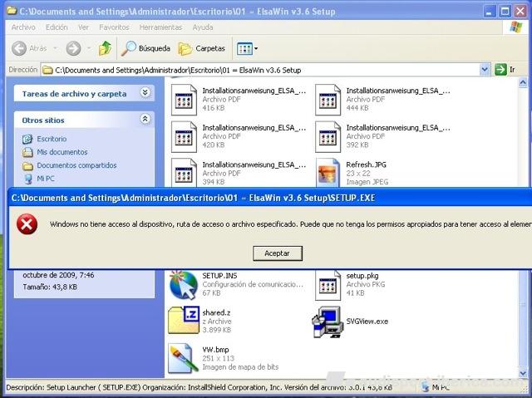Select the 392 KB Installationsanweisung PDF icon
The height and width of the screenshot is (398, 532).
pyautogui.click(x=328, y=136)
